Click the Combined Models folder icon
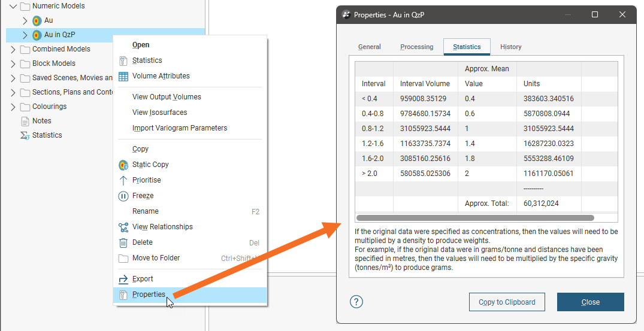This screenshot has height=331, width=644. pyautogui.click(x=26, y=49)
